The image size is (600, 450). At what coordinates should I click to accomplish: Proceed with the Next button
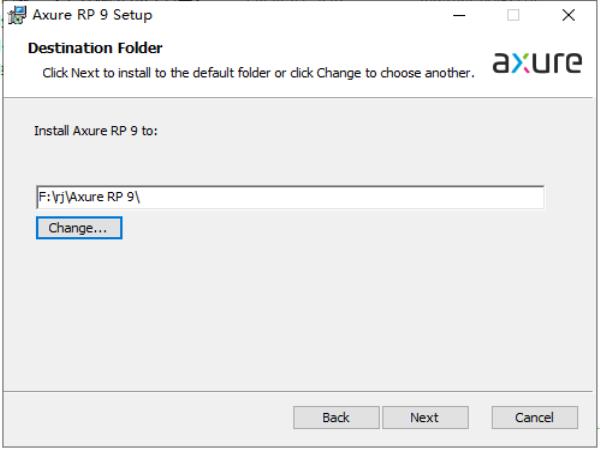tap(425, 417)
